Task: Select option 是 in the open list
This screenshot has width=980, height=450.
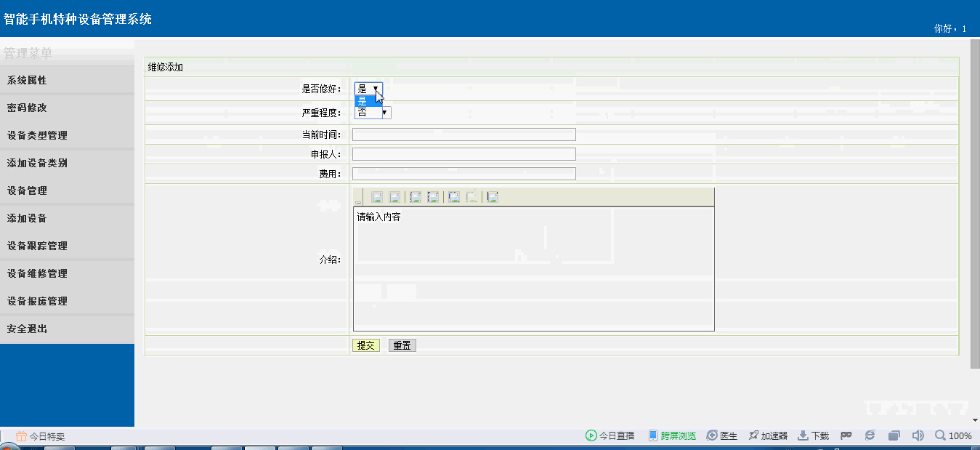Action: click(x=368, y=101)
